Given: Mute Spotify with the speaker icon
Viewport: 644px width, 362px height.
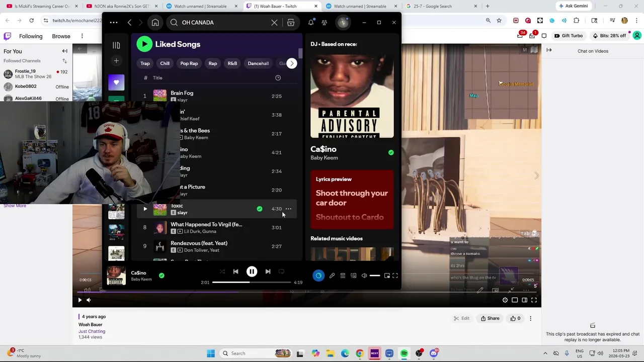Looking at the screenshot, I should pyautogui.click(x=364, y=276).
